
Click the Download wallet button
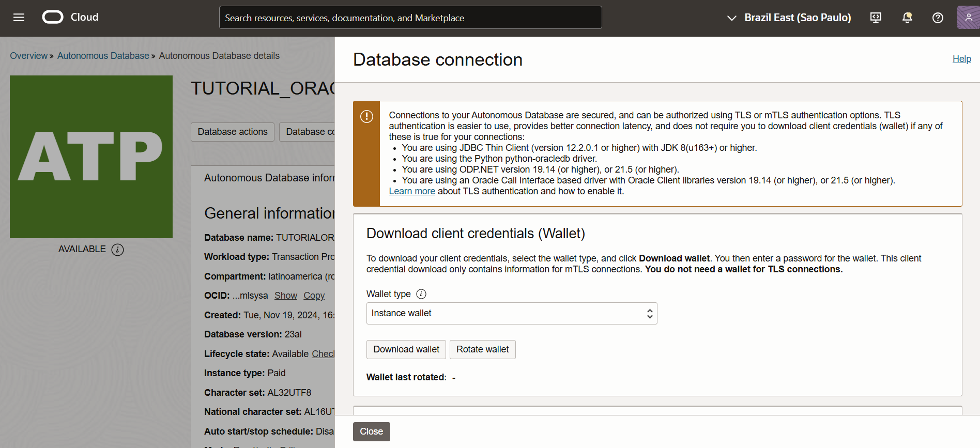(406, 349)
